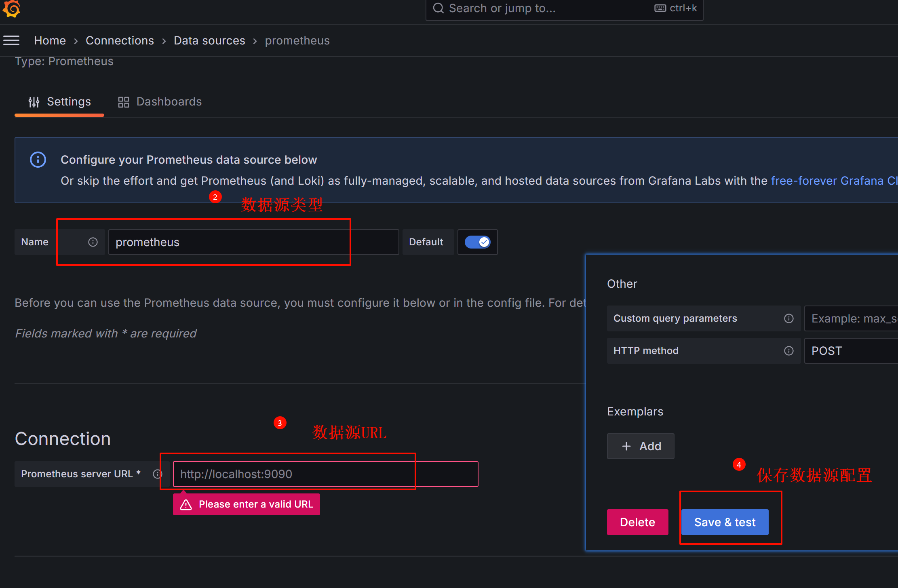Click Prometheus server URL info icon

click(157, 474)
